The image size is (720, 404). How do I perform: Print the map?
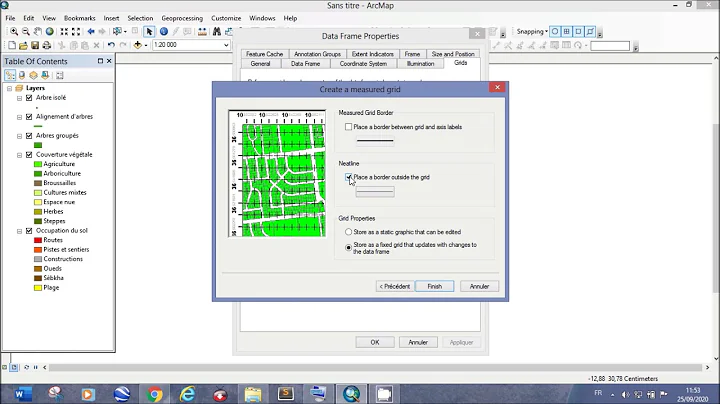point(46,45)
